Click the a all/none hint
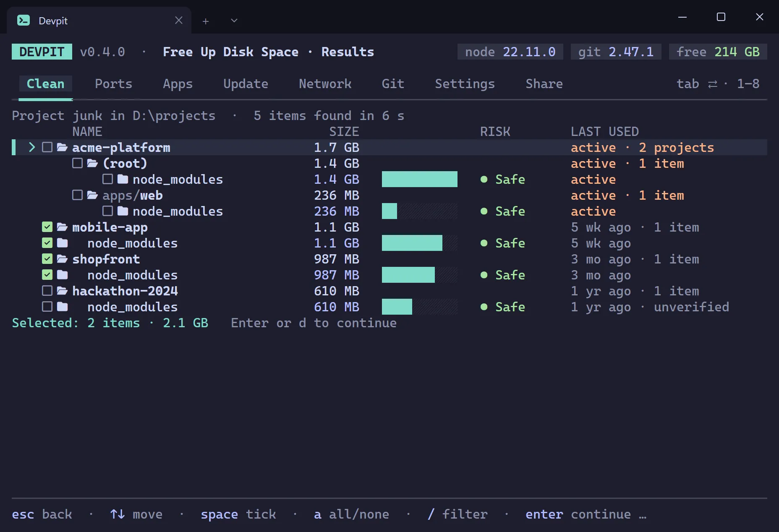Screen dimensions: 779x532 coord(351,514)
